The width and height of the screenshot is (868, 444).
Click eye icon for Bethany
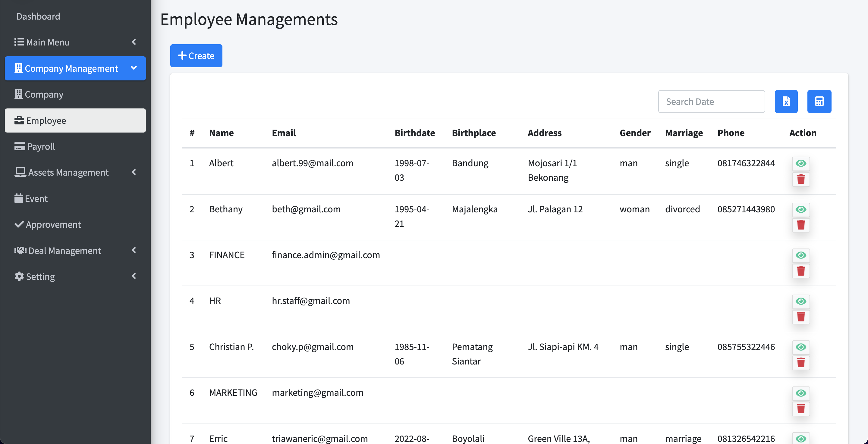coord(800,210)
